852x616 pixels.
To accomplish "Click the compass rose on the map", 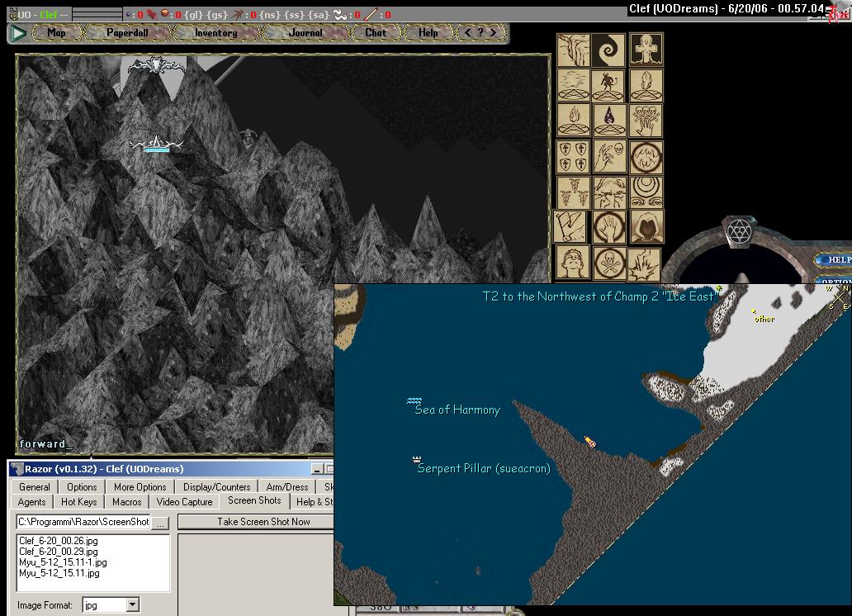I will (x=837, y=297).
